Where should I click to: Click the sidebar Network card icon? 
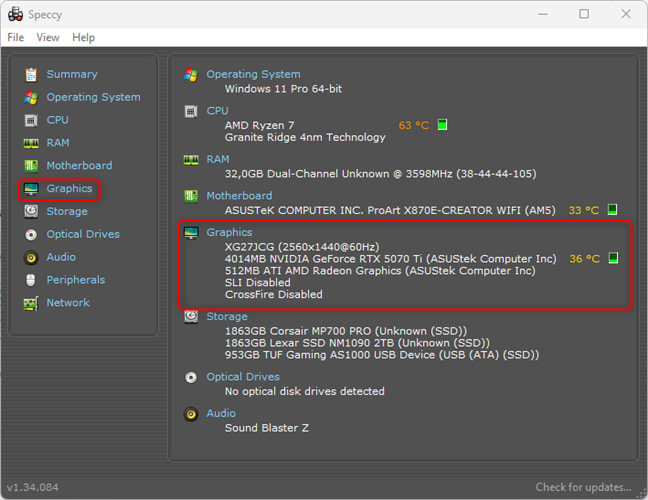click(x=31, y=304)
